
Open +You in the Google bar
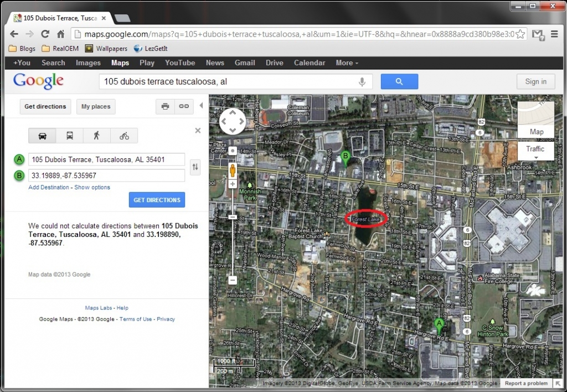[x=22, y=63]
